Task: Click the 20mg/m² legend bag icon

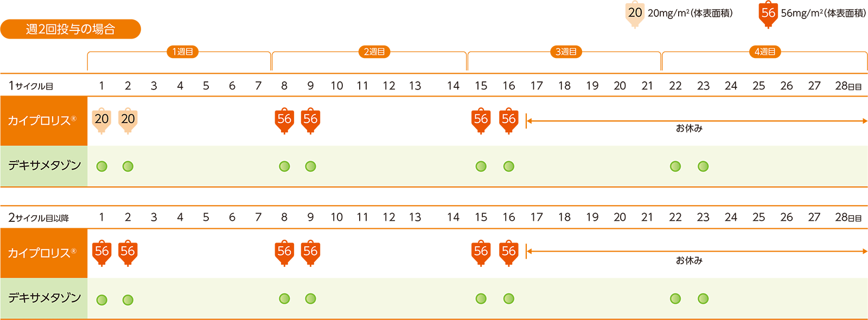Action: pyautogui.click(x=635, y=14)
